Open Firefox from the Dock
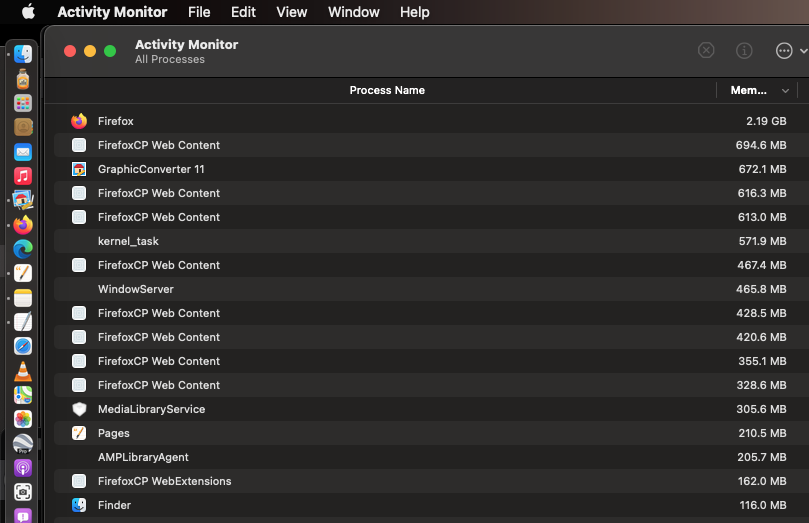 23,225
